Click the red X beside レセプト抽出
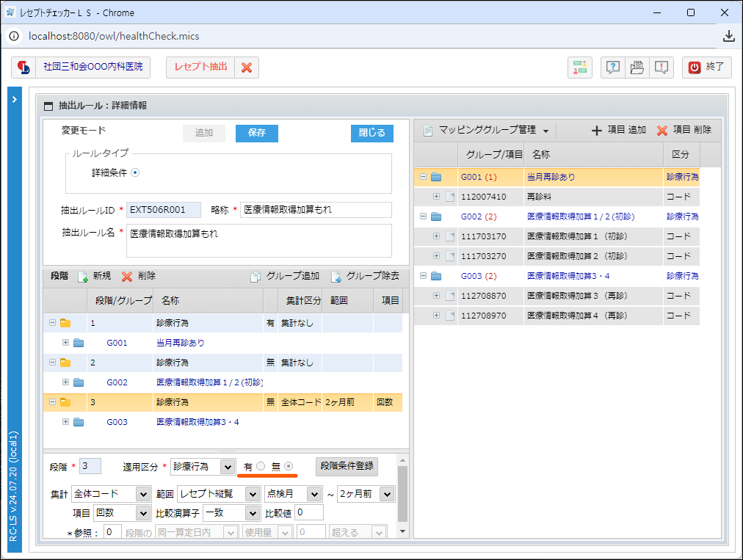Image resolution: width=743 pixels, height=560 pixels. click(247, 68)
